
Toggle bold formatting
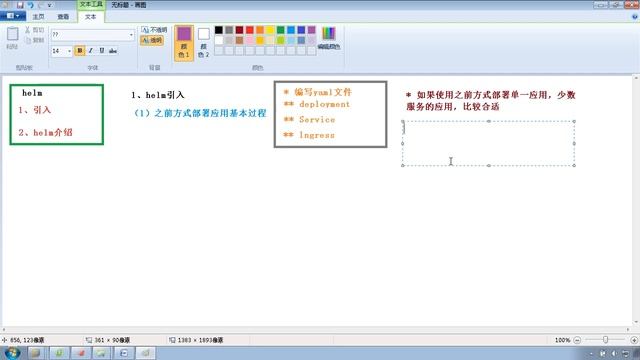(80, 51)
